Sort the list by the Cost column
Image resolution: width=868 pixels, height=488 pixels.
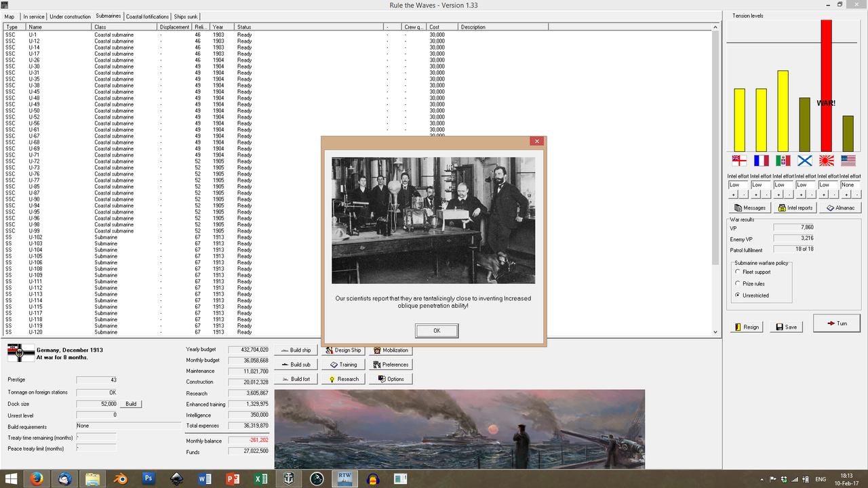point(443,27)
